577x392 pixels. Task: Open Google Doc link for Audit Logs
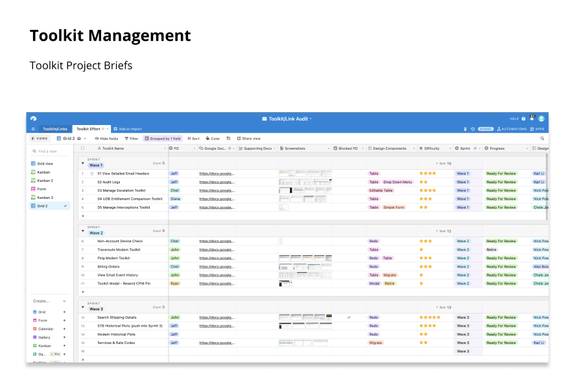coord(217,182)
